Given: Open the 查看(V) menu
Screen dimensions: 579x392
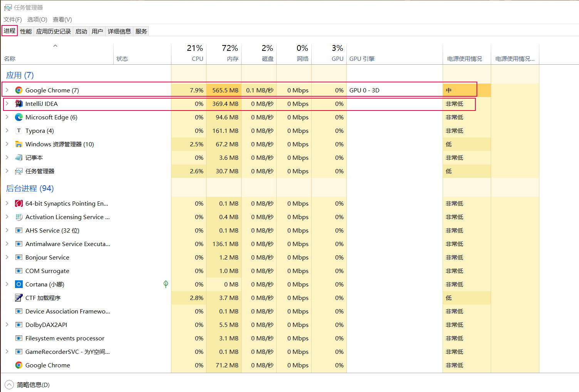Looking at the screenshot, I should (x=62, y=19).
